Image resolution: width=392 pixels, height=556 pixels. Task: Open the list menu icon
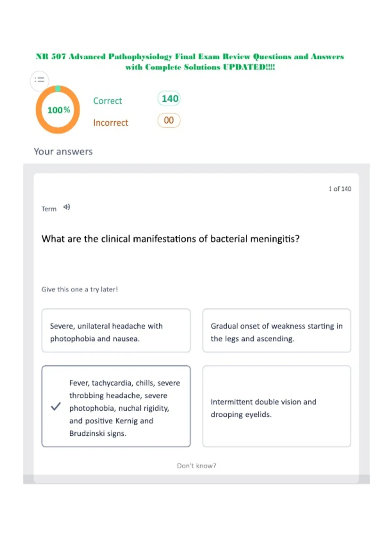click(40, 80)
